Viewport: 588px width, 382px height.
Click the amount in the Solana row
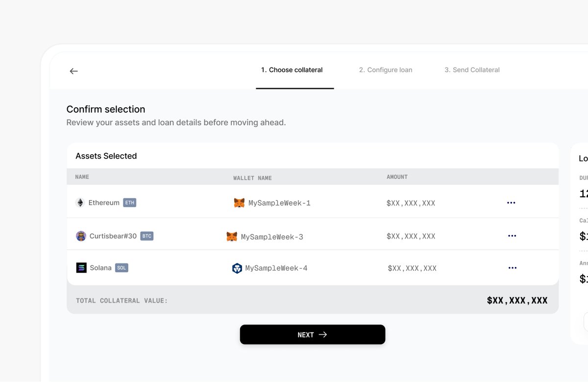coord(412,268)
